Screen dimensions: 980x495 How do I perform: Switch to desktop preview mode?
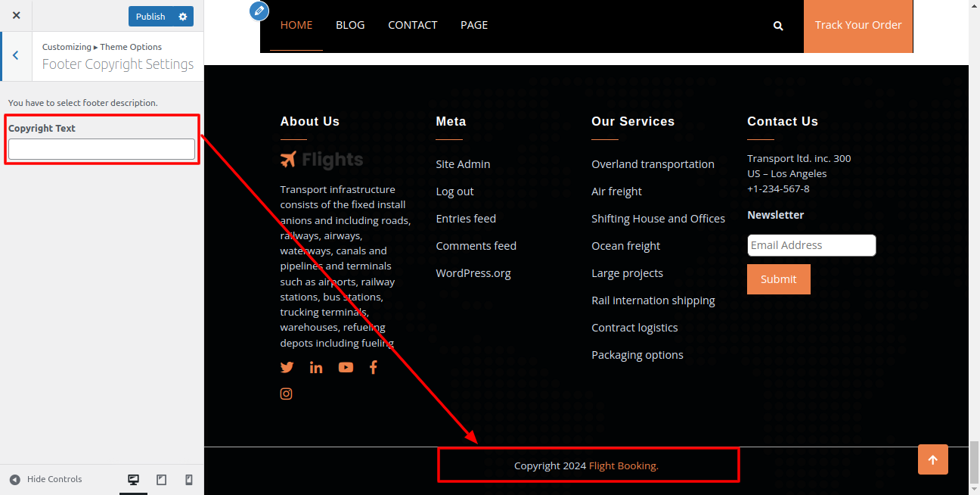(x=134, y=480)
